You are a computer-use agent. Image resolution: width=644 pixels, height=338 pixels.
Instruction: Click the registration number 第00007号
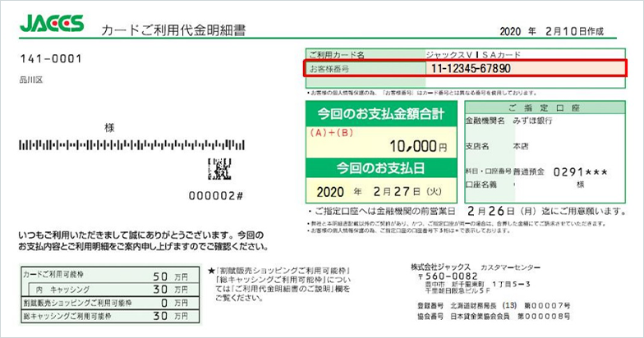[547, 305]
